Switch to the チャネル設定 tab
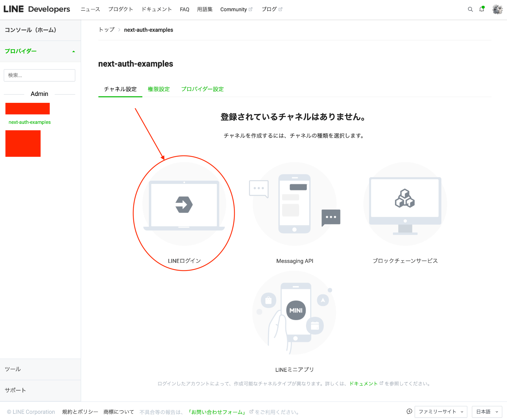The height and width of the screenshot is (420, 507). [120, 89]
